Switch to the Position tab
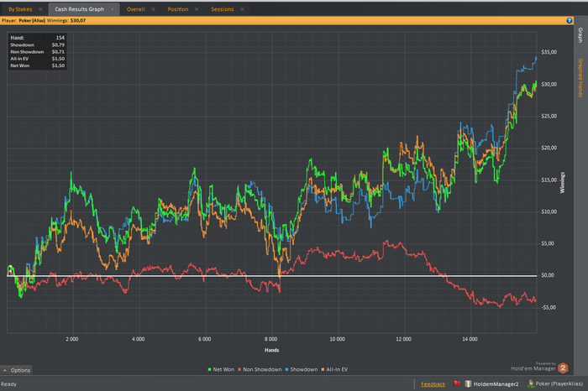Image resolution: width=588 pixels, height=391 pixels. pos(178,8)
